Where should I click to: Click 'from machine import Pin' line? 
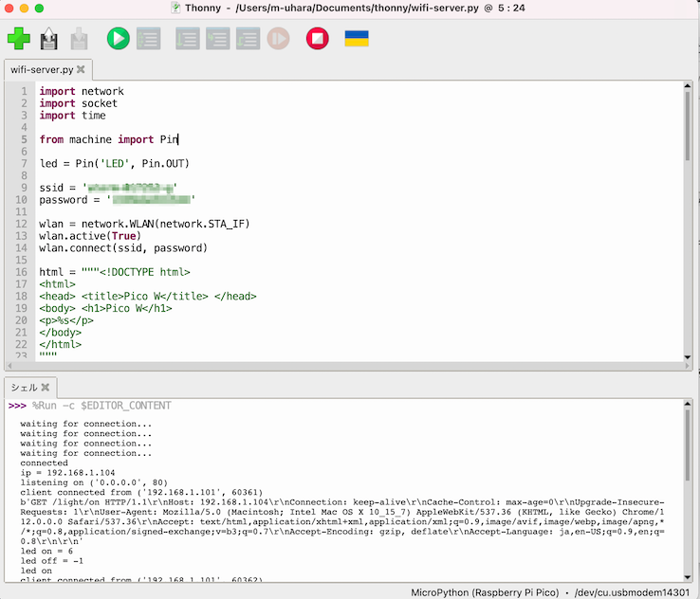108,139
